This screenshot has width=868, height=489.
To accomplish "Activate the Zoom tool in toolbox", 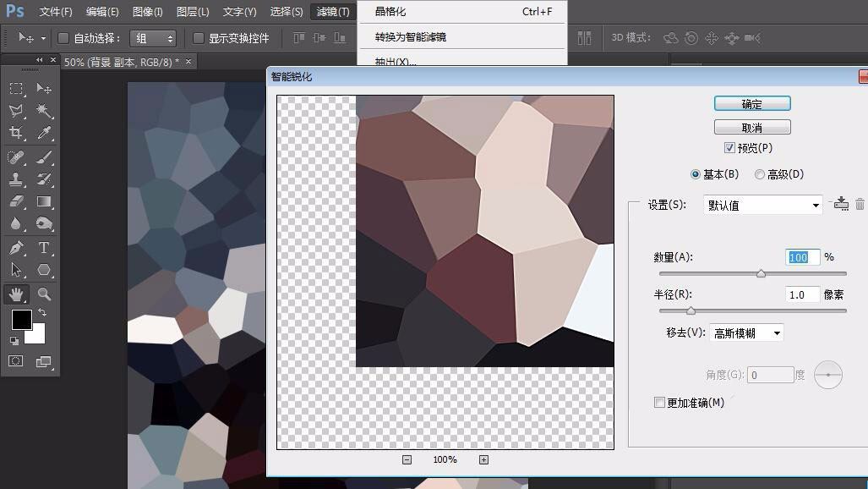I will click(44, 294).
